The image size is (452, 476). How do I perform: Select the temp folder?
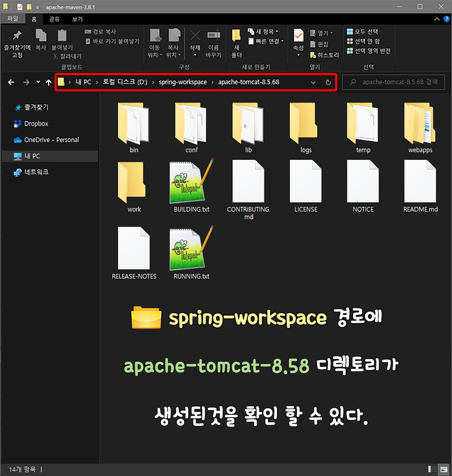[363, 128]
